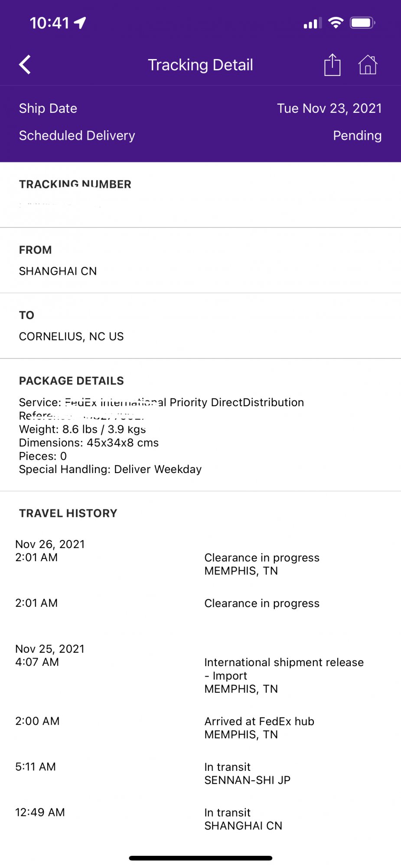
Task: Go to home via house icon
Action: point(368,65)
